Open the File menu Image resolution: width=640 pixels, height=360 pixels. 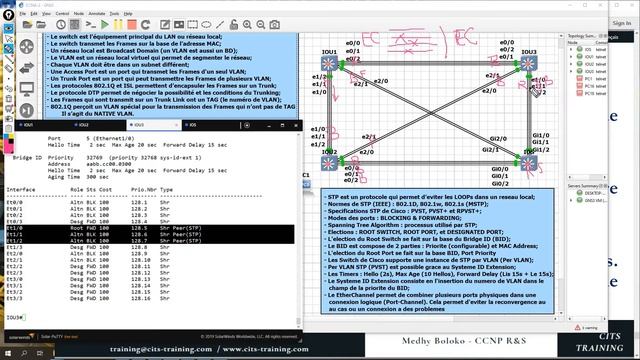[23, 13]
